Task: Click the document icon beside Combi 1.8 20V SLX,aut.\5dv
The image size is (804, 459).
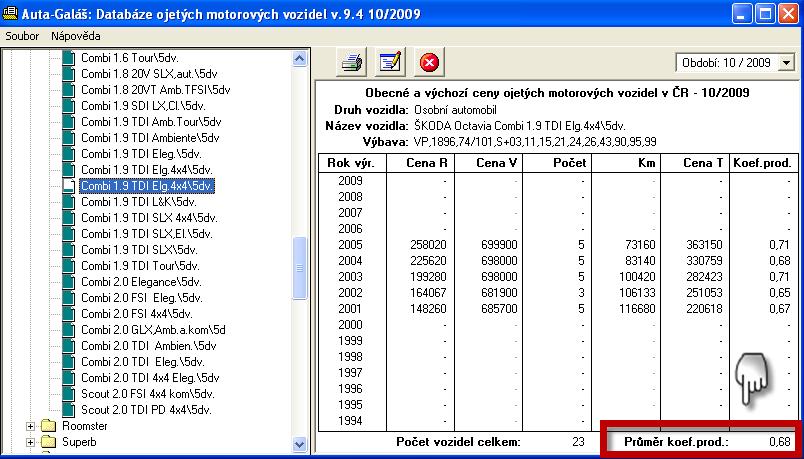Action: tap(68, 74)
